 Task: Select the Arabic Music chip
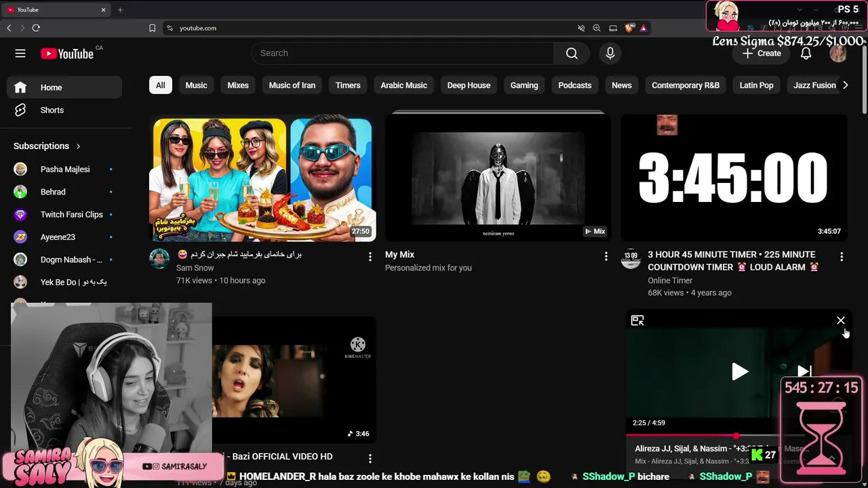403,85
